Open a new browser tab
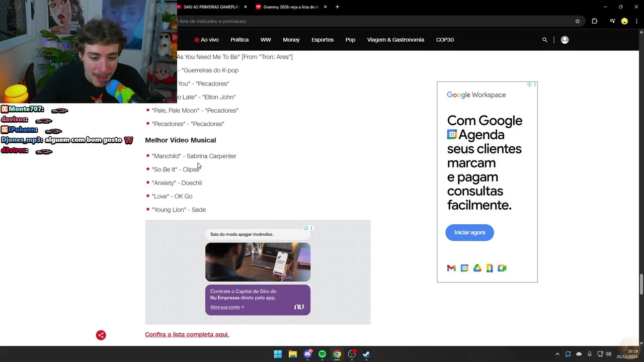The image size is (644, 362). pos(337,7)
